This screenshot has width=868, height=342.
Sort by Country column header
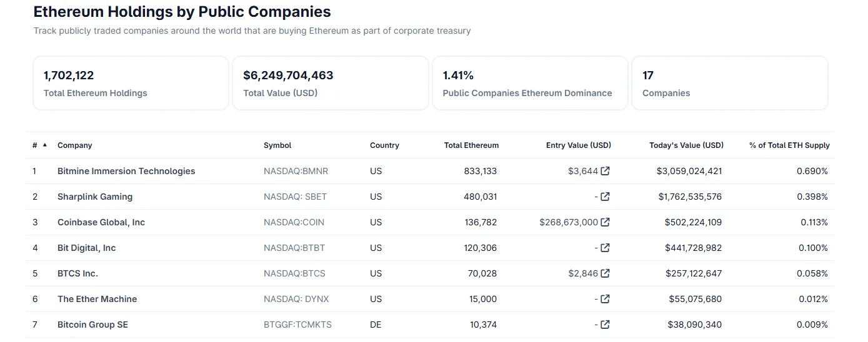[x=384, y=145]
